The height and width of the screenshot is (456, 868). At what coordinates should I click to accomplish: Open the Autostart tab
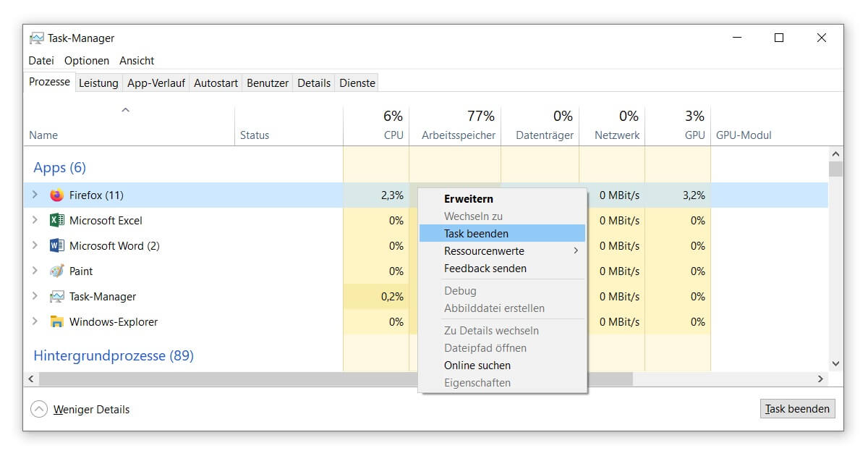tap(216, 83)
